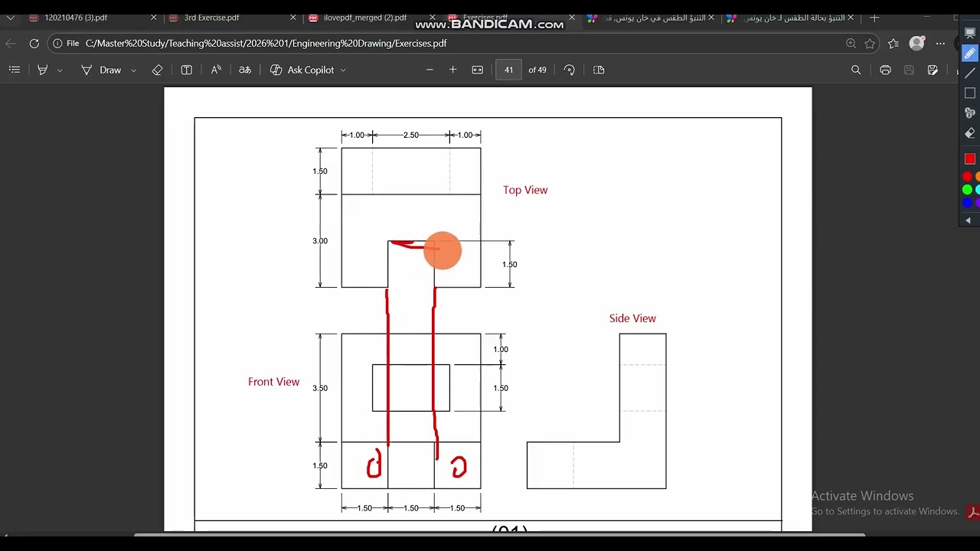Image resolution: width=980 pixels, height=551 pixels.
Task: Open the browser profile menu
Action: [916, 44]
